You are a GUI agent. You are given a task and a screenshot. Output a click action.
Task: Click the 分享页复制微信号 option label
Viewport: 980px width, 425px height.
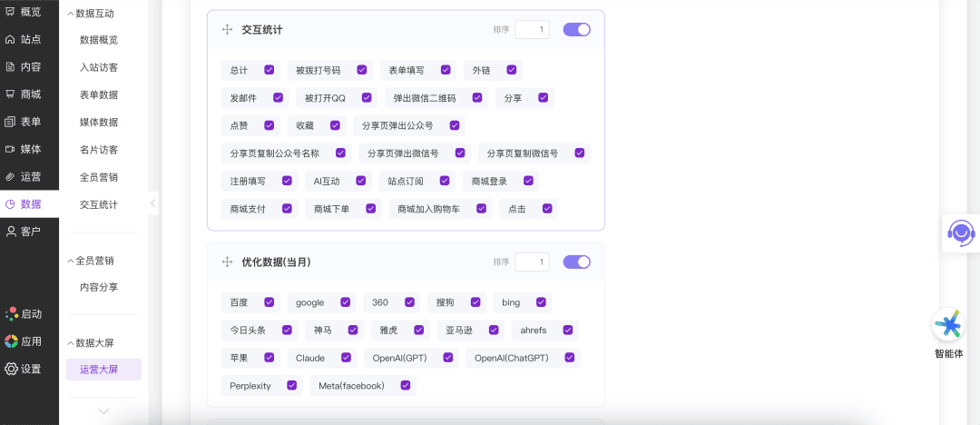(523, 153)
